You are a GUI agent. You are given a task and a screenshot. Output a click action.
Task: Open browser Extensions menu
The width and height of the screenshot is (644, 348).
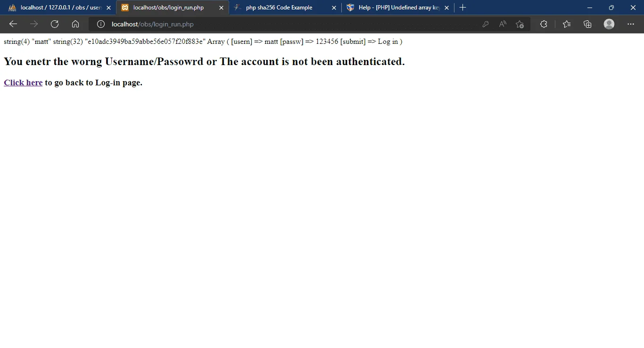pyautogui.click(x=544, y=24)
